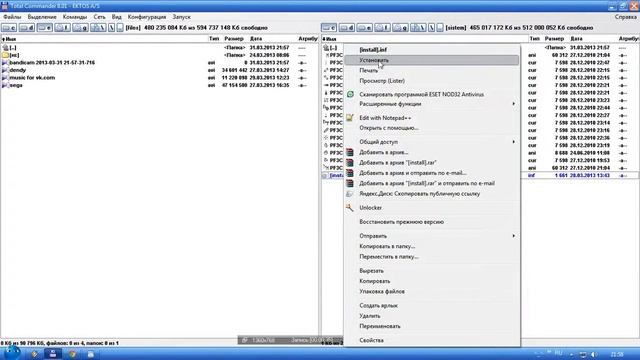Screen dimensions: 640x360
Task: Select 'bandicam 2013-03-31 21-57-31-716' file
Action: coord(52,63)
